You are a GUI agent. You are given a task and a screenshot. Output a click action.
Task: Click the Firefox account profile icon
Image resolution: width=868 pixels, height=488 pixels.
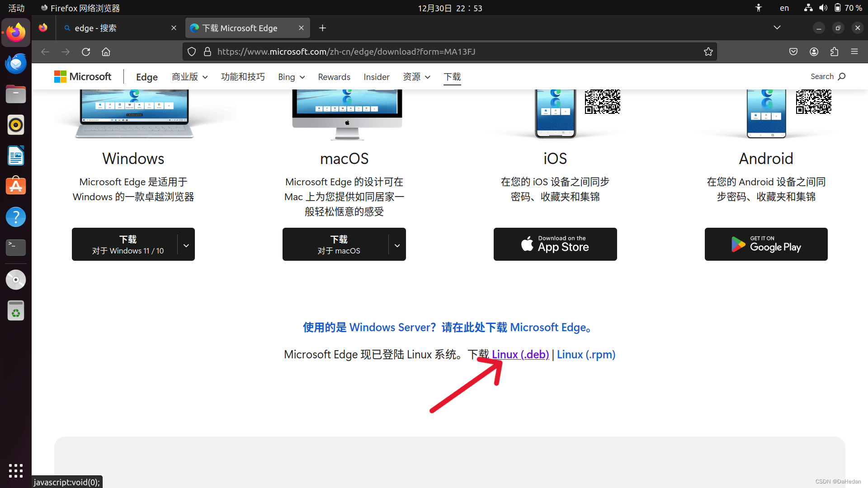814,52
